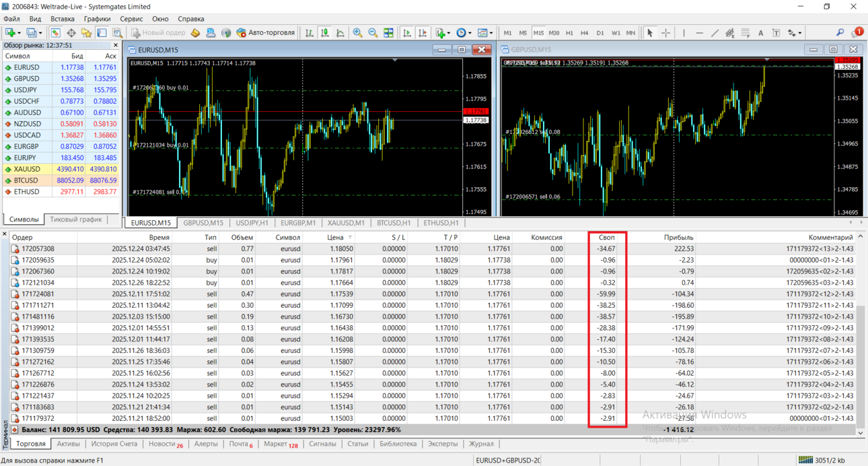This screenshot has height=466, width=868.
Task: Toggle the Chart Shift button
Action: point(422,32)
